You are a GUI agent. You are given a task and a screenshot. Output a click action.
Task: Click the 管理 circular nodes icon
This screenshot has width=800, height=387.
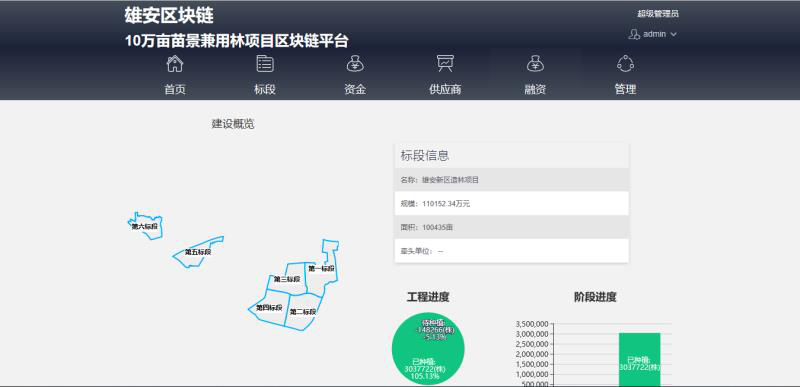click(625, 64)
